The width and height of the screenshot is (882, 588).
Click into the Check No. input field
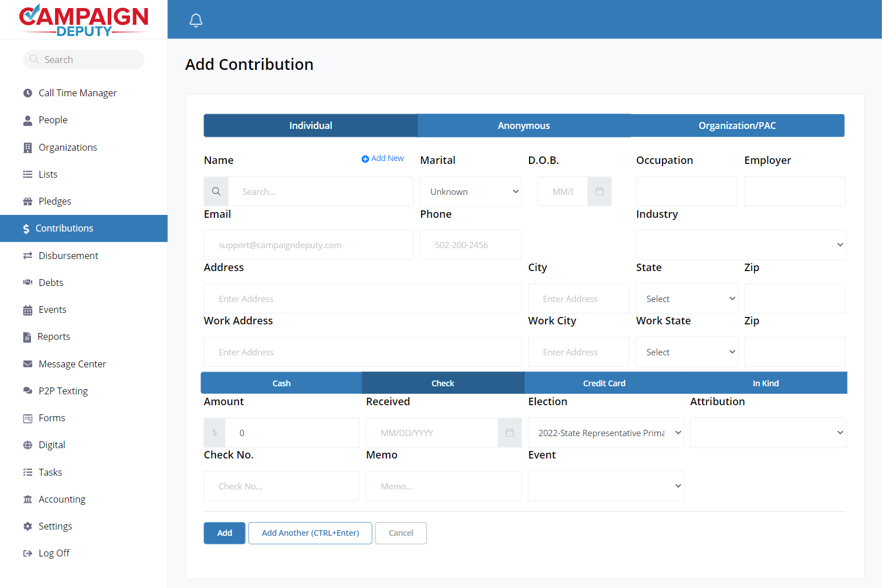click(x=281, y=486)
